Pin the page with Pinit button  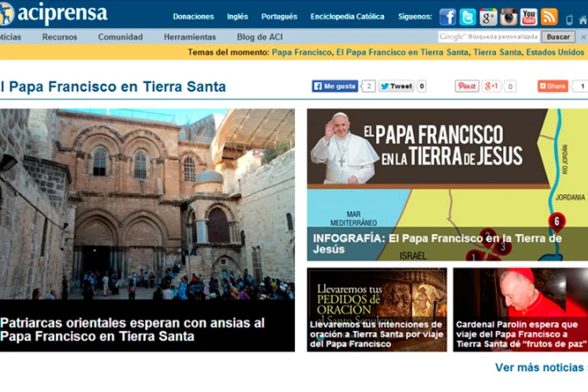(466, 86)
